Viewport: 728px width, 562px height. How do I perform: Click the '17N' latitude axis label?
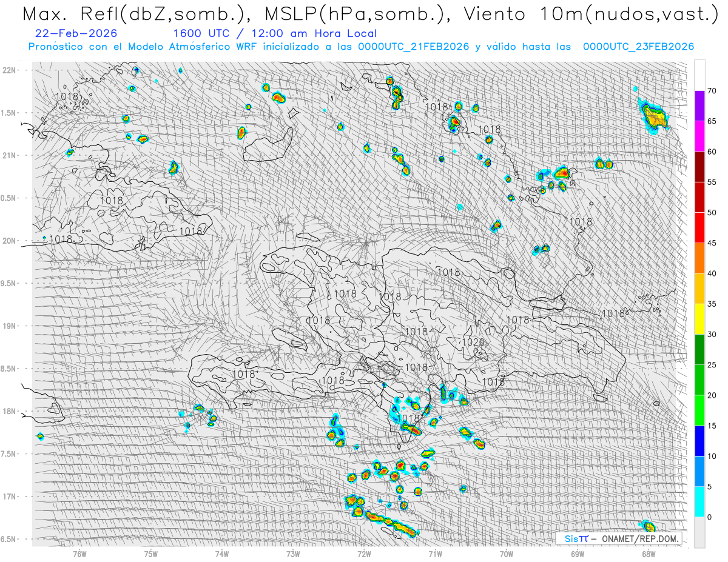(x=10, y=497)
